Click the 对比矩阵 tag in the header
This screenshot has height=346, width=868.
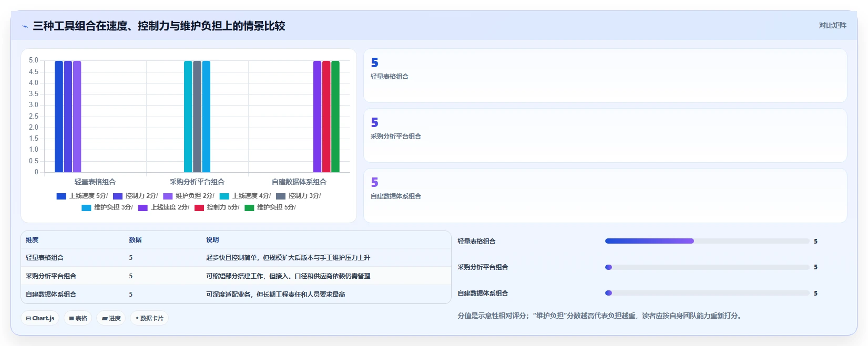pyautogui.click(x=832, y=26)
